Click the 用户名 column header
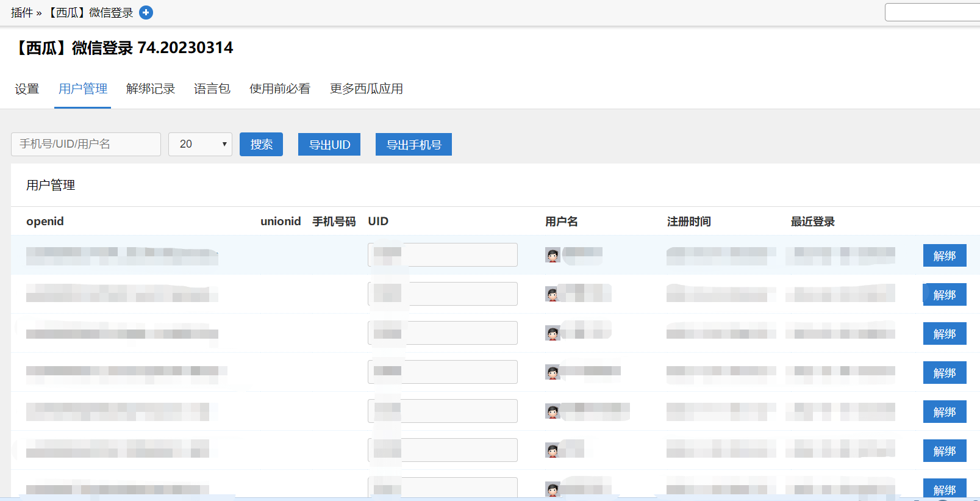 (x=562, y=222)
